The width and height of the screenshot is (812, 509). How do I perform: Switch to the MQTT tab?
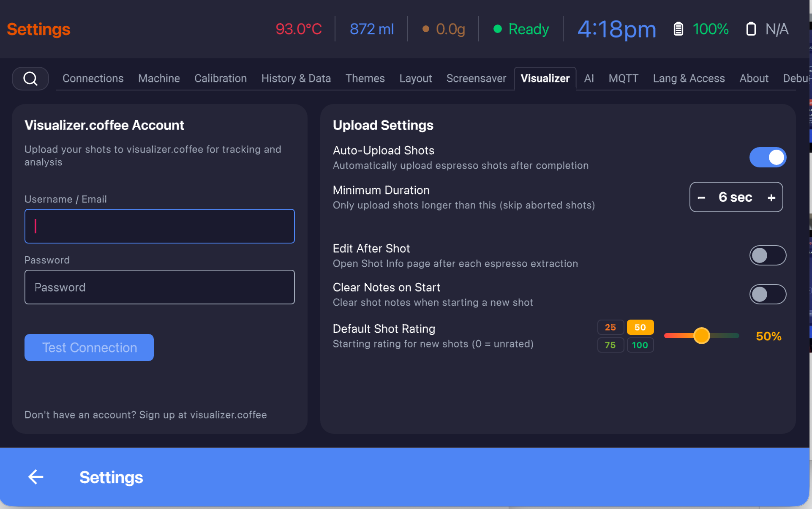(623, 79)
